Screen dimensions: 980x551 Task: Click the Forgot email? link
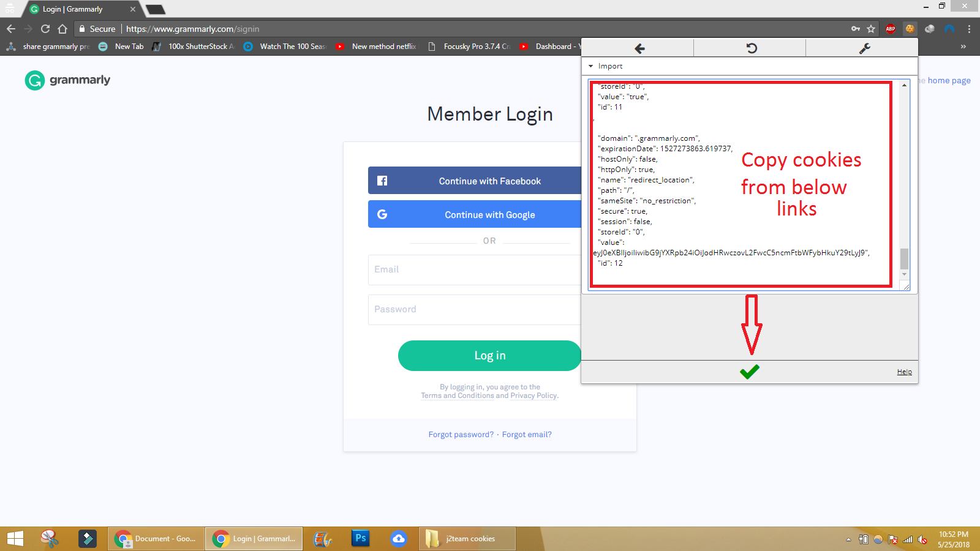[527, 435]
